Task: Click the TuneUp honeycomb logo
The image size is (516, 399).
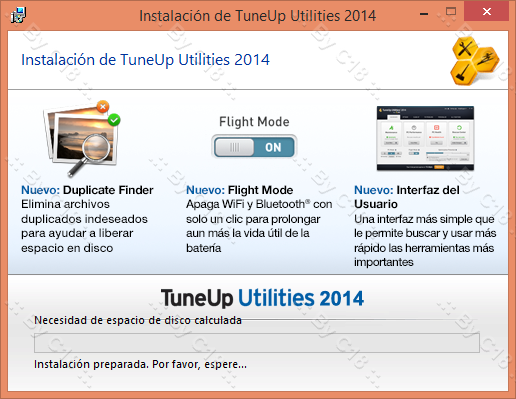Action: pos(475,60)
